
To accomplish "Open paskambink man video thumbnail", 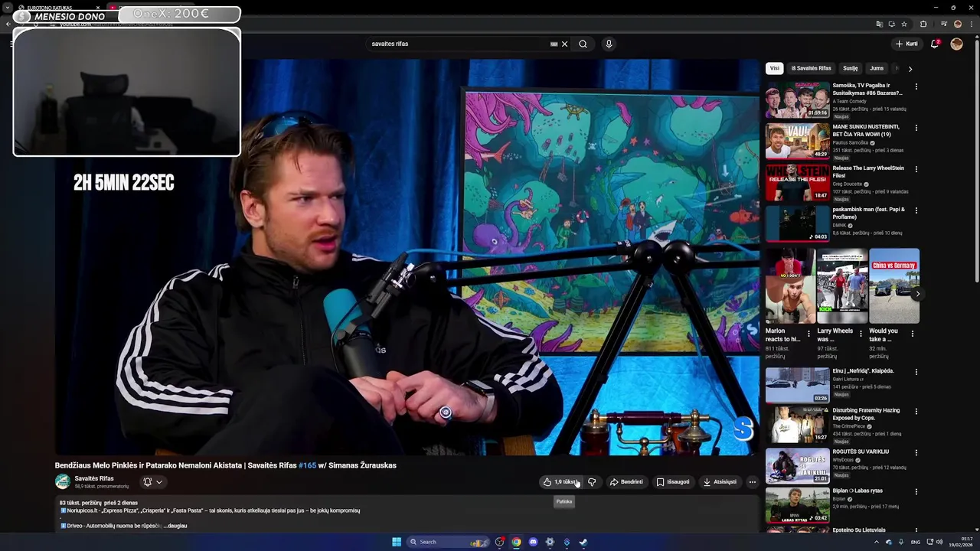I will (x=797, y=223).
